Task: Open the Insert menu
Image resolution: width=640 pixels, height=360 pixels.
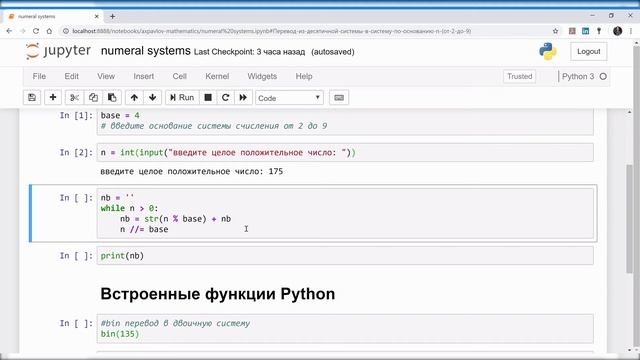Action: tap(144, 76)
